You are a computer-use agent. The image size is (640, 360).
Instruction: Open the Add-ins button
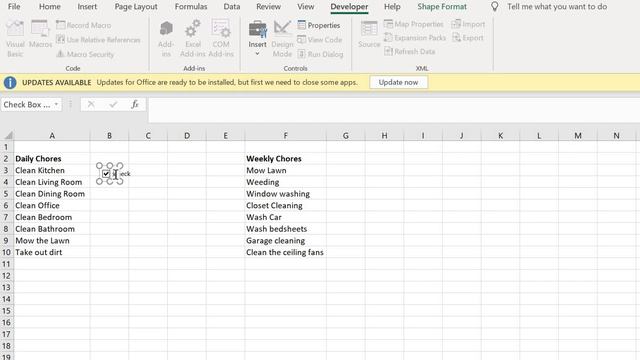point(166,39)
